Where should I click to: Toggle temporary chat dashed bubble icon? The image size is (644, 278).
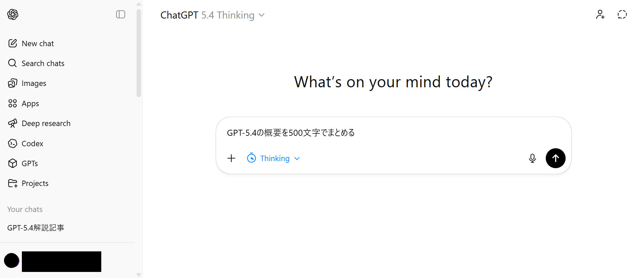click(x=622, y=14)
